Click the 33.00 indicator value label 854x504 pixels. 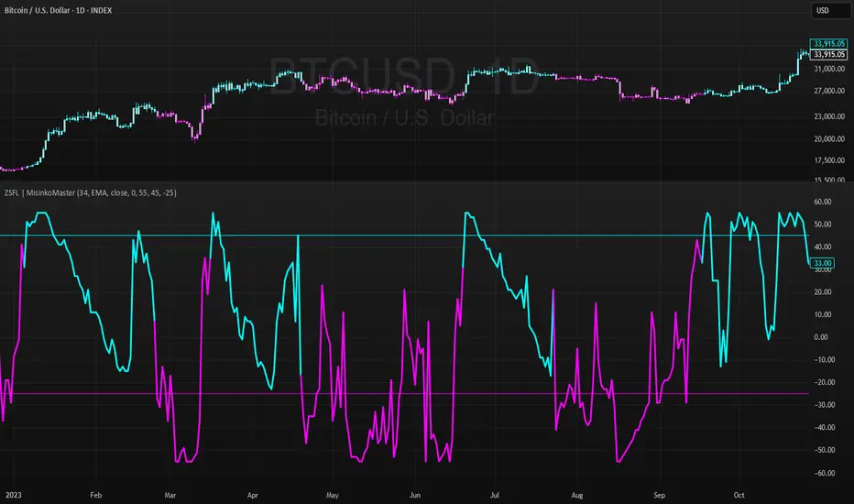coord(822,263)
